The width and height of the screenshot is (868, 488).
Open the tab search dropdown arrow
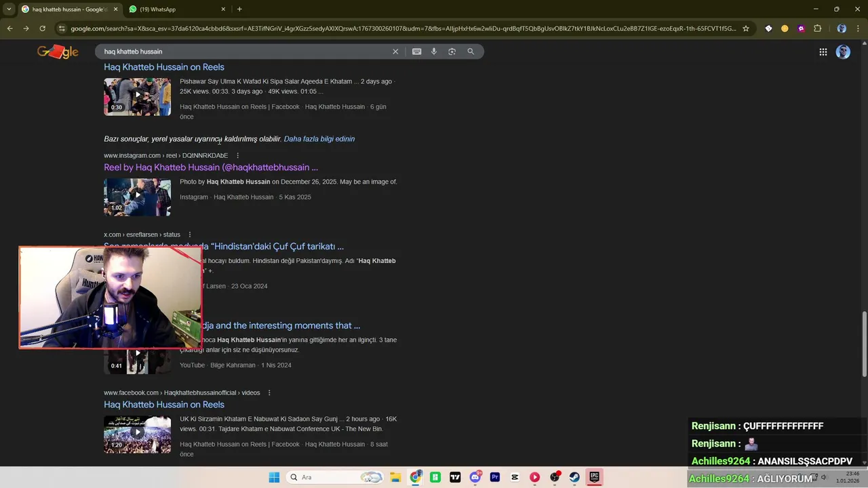(x=9, y=9)
